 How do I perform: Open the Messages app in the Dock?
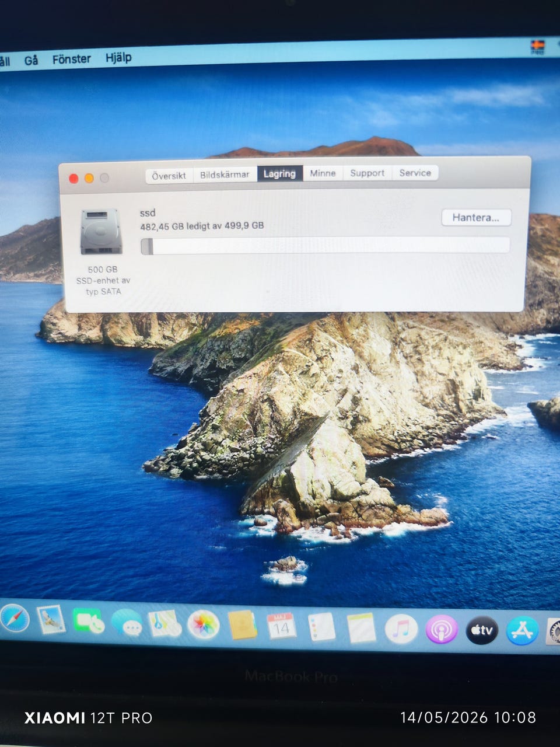tap(127, 623)
